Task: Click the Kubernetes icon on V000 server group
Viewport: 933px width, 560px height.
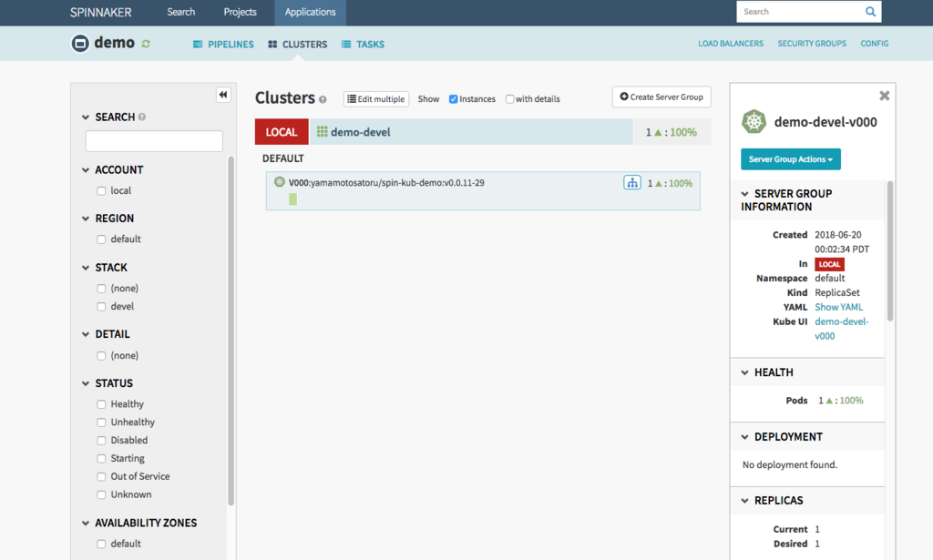Action: pos(279,182)
